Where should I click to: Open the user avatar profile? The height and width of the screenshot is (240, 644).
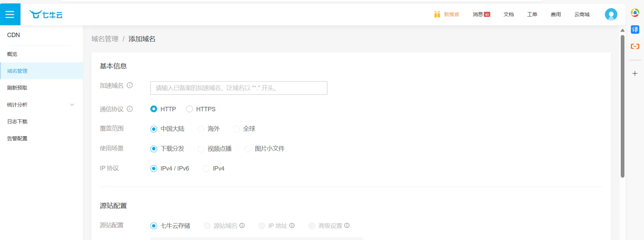click(x=611, y=14)
